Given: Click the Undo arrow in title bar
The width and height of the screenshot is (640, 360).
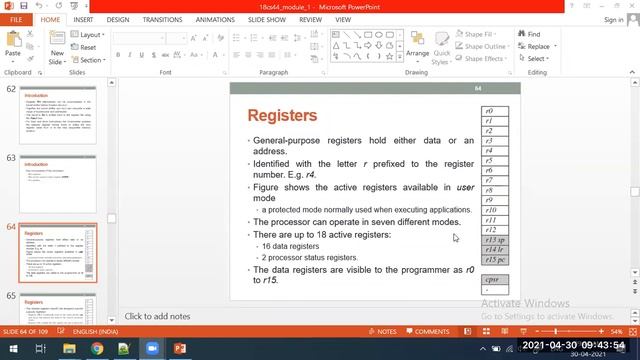Looking at the screenshot, I should pos(39,6).
